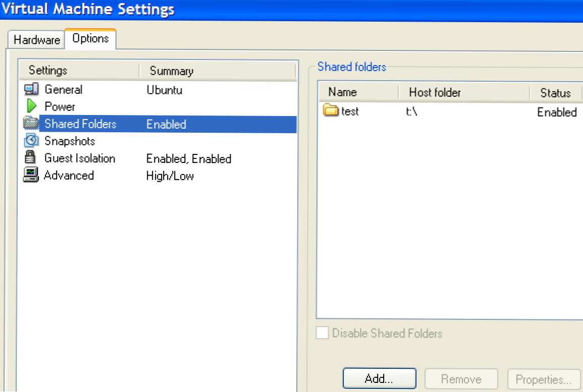
Task: Click the Remove button
Action: pyautogui.click(x=461, y=379)
